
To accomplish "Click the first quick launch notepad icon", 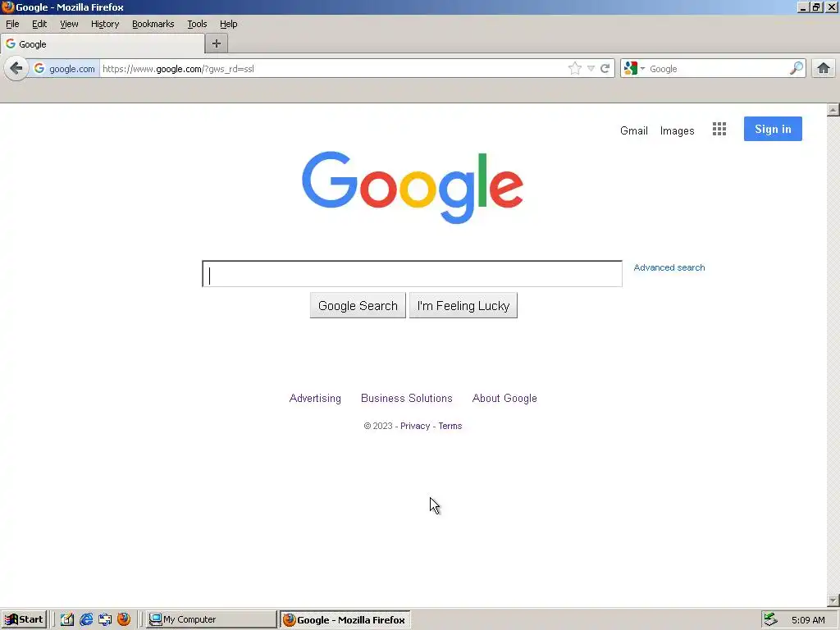I will tap(67, 619).
